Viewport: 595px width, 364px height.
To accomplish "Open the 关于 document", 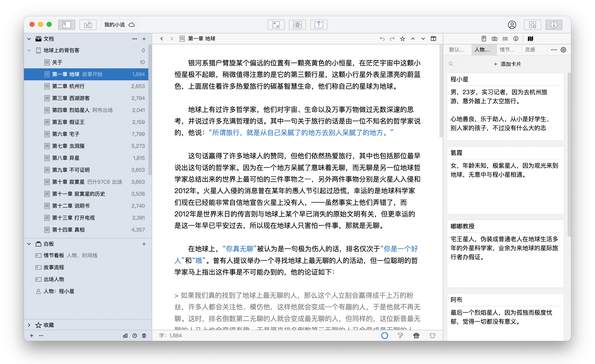I will 86,62.
